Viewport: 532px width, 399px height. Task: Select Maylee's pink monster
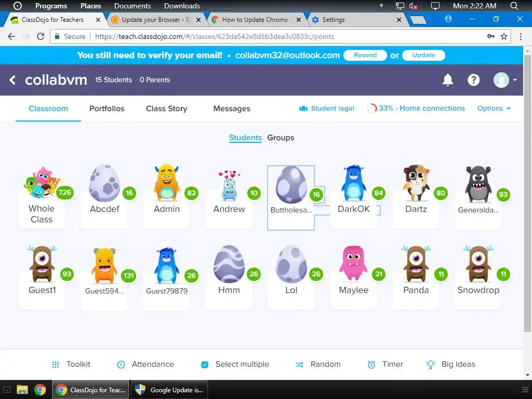(353, 263)
